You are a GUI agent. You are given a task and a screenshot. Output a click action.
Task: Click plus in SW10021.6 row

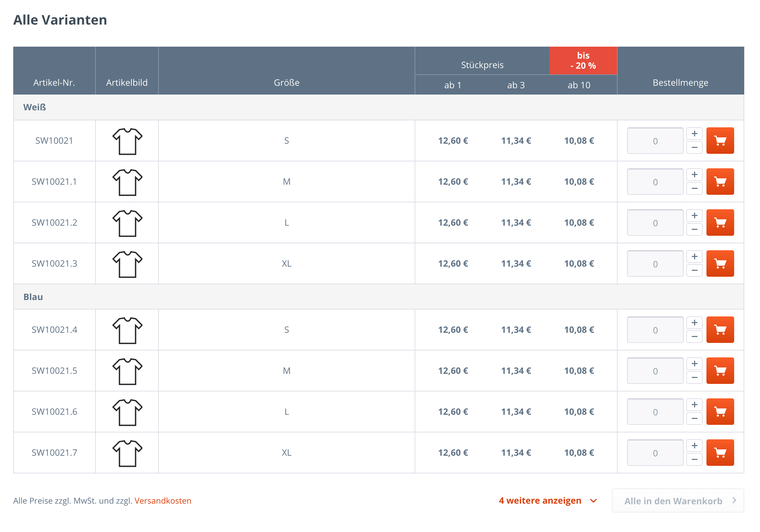[694, 405]
